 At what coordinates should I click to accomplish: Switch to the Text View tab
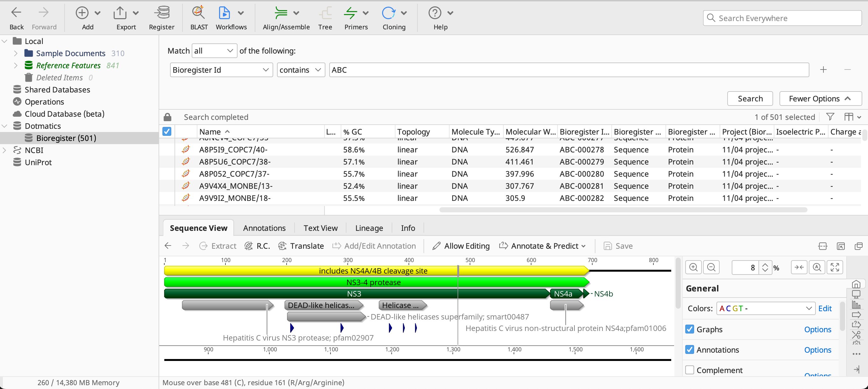point(320,228)
